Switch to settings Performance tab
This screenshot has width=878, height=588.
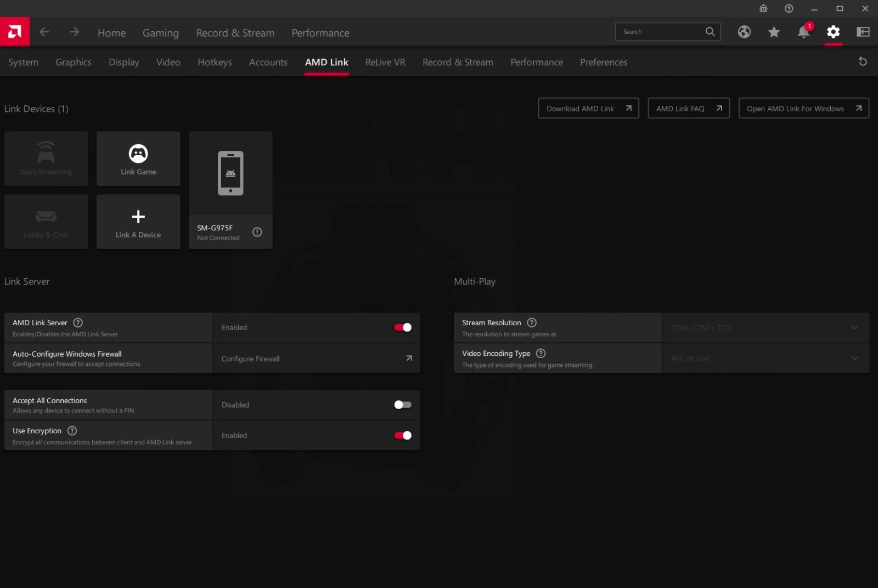tap(537, 62)
